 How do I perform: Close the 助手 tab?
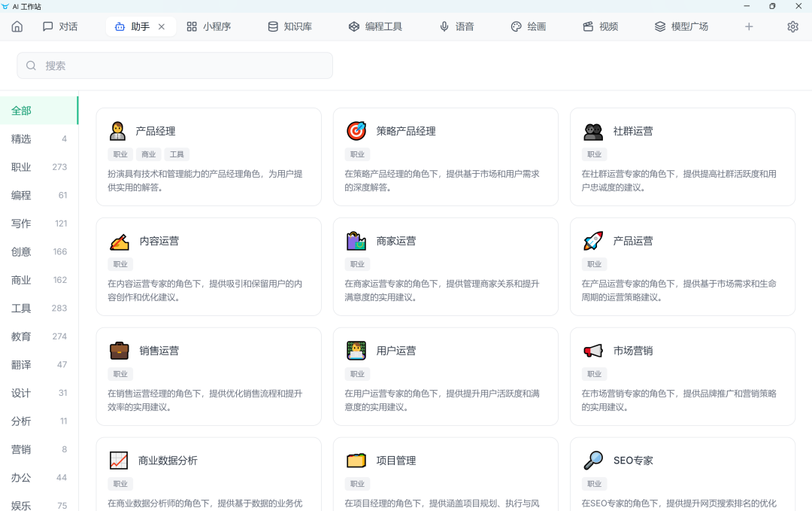click(x=162, y=26)
